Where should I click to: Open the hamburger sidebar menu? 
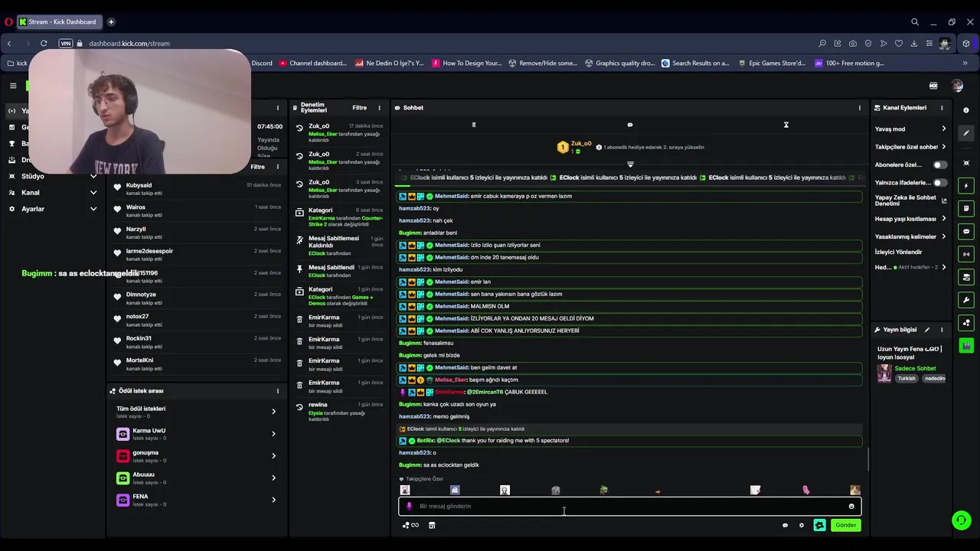[13, 86]
